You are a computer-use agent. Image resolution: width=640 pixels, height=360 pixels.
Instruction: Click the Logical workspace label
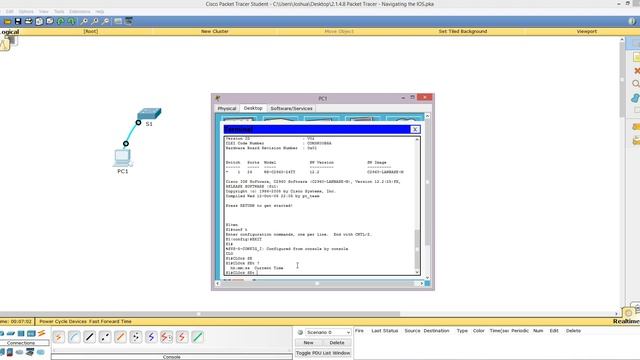click(9, 32)
